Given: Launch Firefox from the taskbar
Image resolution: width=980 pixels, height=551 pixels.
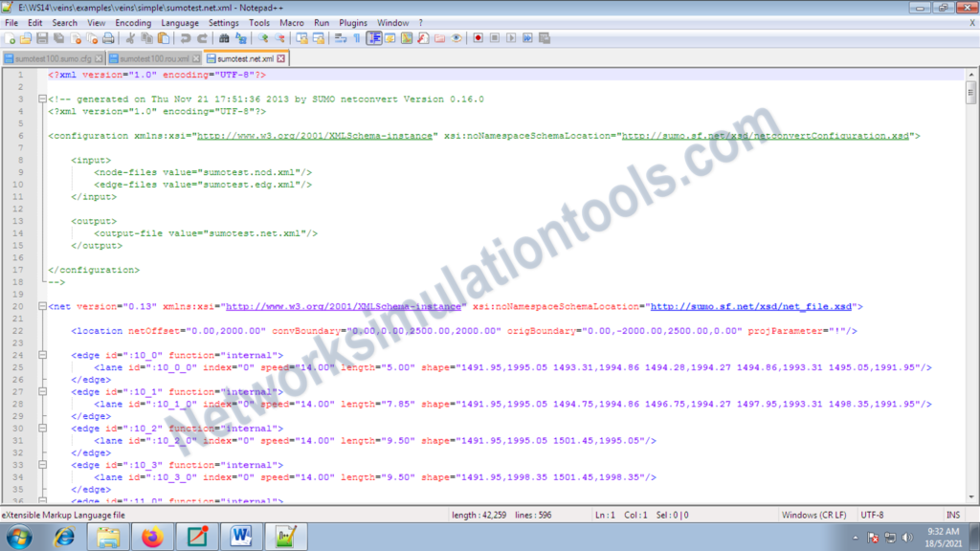Looking at the screenshot, I should [153, 536].
